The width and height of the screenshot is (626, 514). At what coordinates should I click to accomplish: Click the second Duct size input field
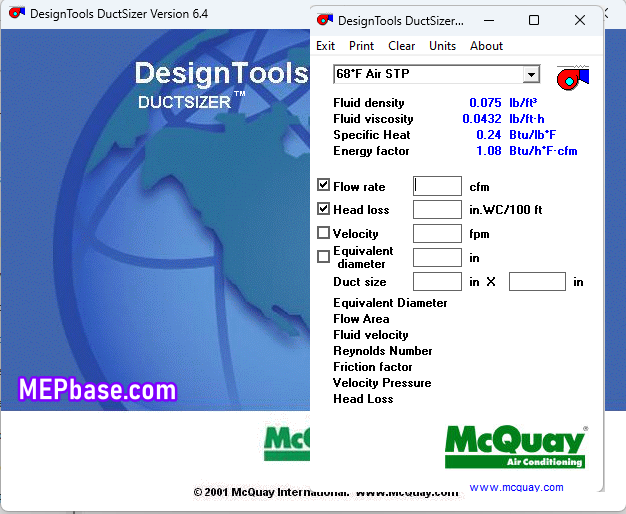click(x=537, y=282)
